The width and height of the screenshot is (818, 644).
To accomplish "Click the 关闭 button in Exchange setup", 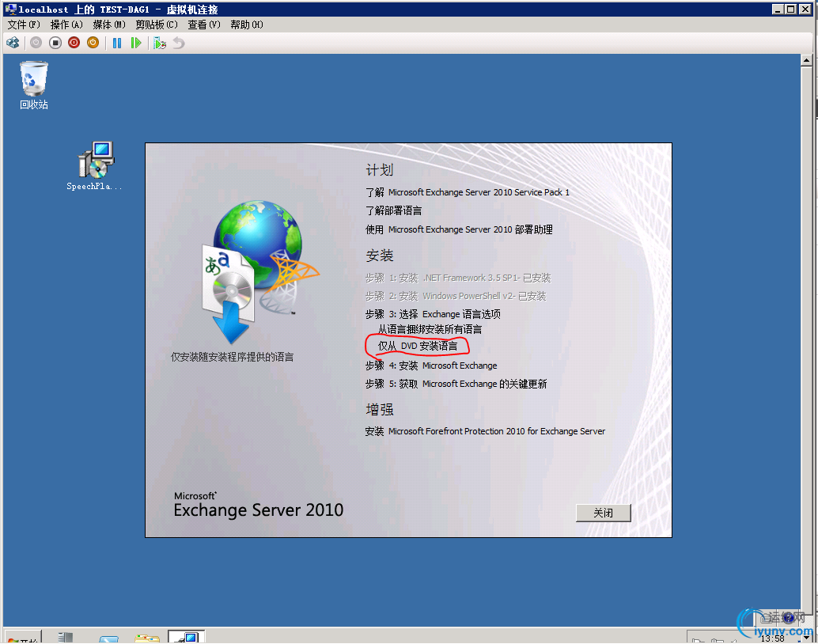I will click(604, 513).
